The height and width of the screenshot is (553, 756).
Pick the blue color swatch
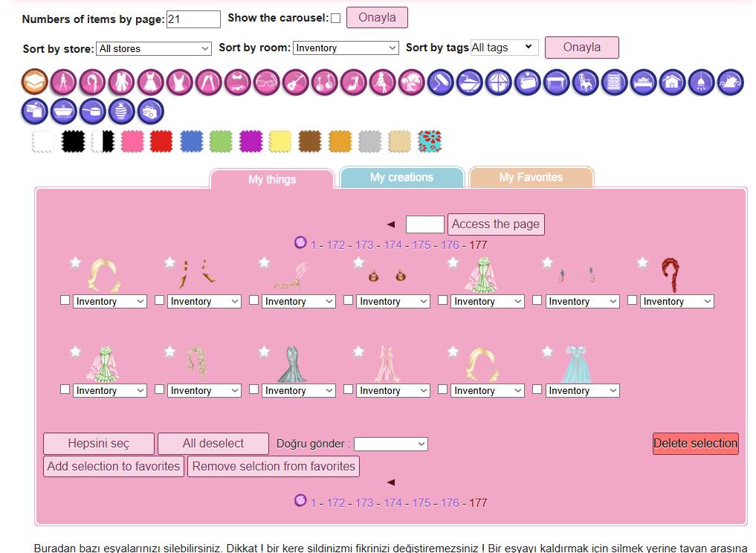point(191,141)
